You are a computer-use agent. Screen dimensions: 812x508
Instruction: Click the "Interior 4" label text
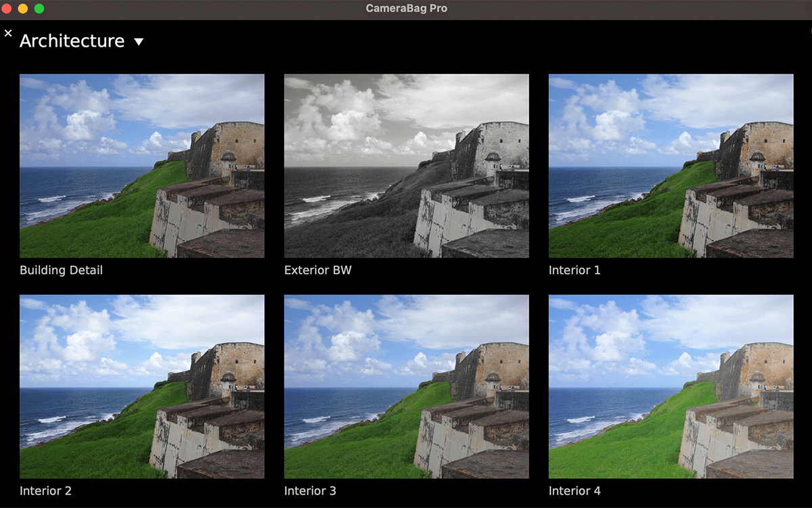tap(574, 491)
